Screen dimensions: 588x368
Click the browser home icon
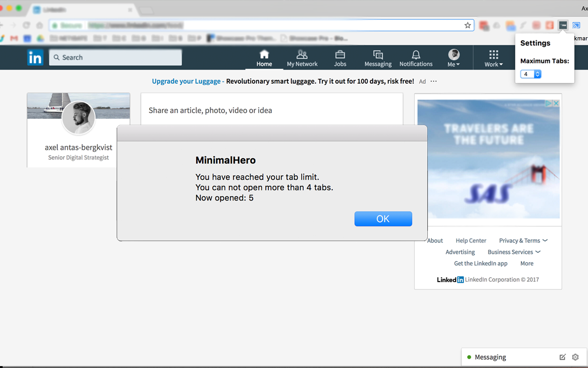coord(40,25)
